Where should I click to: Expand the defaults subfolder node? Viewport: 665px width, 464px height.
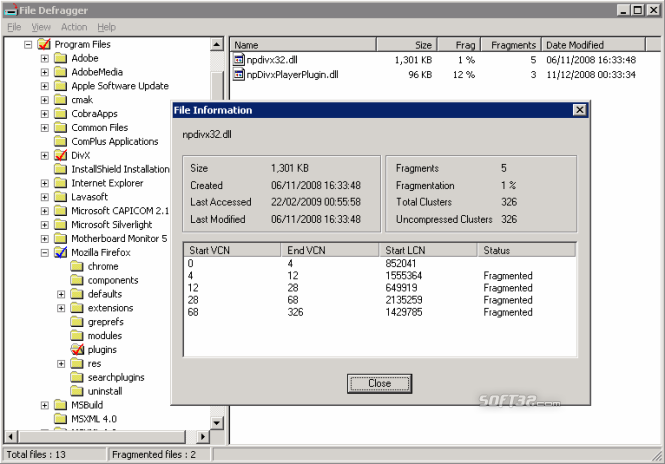(x=61, y=294)
